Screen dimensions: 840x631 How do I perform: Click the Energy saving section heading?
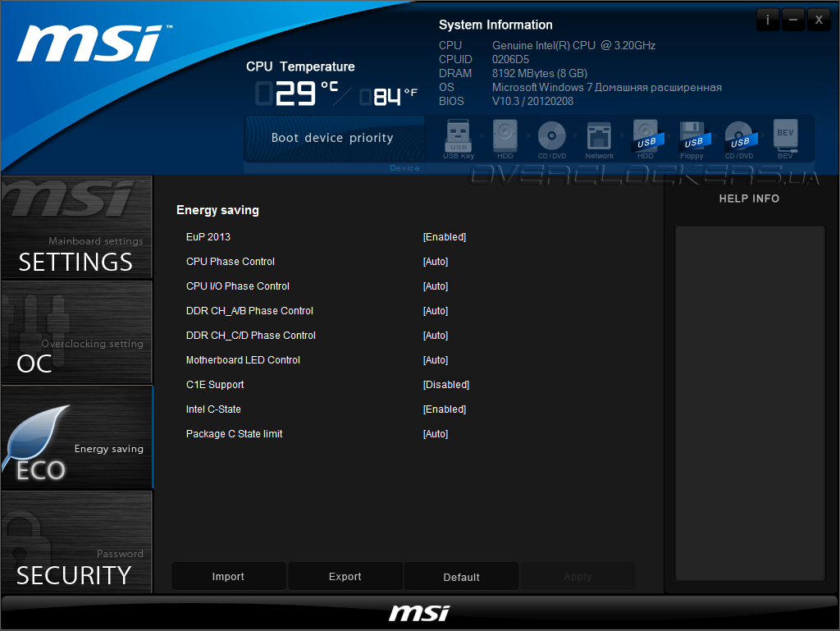217,210
